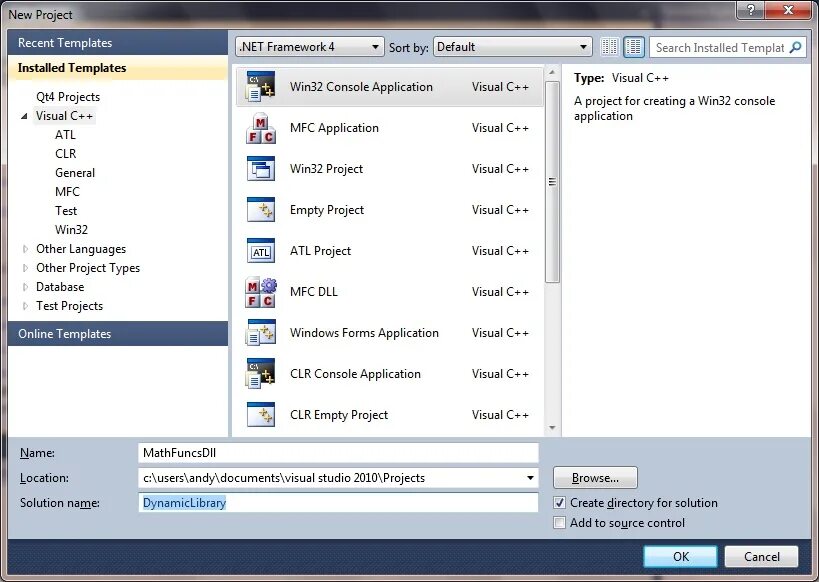Click the Database tree label

[x=60, y=287]
